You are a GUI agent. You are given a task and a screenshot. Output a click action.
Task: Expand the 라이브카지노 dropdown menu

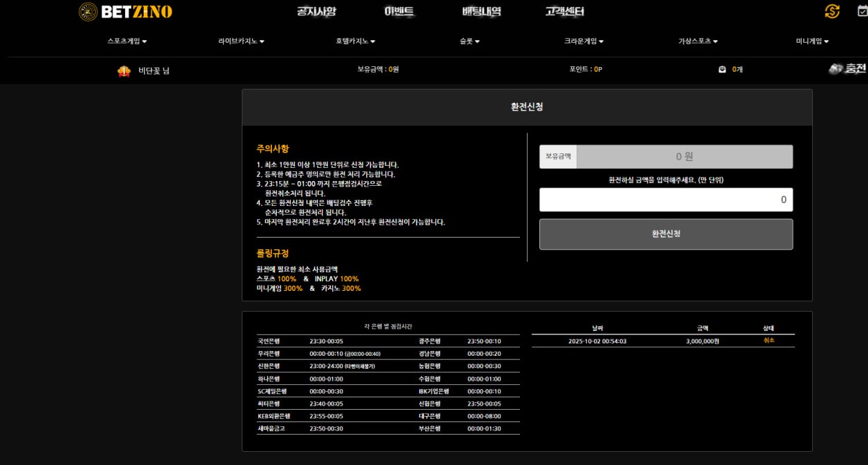pyautogui.click(x=241, y=41)
